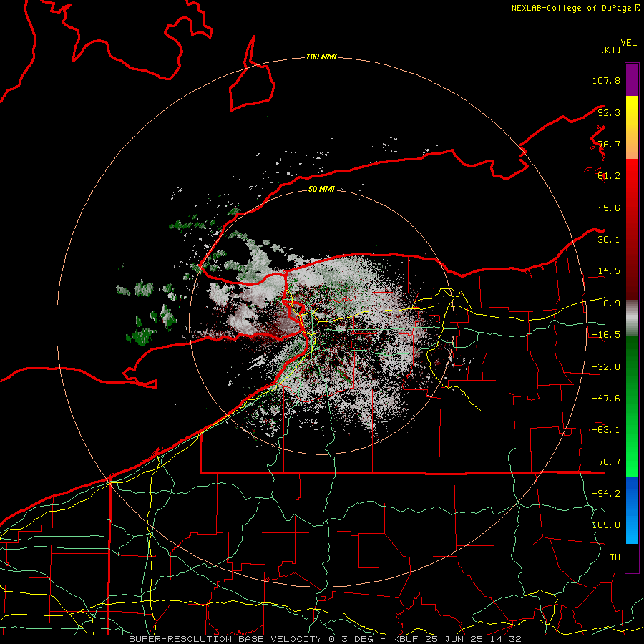Viewport: 644px width, 644px height.
Task: Click the [KT] units label
Action: click(x=610, y=49)
